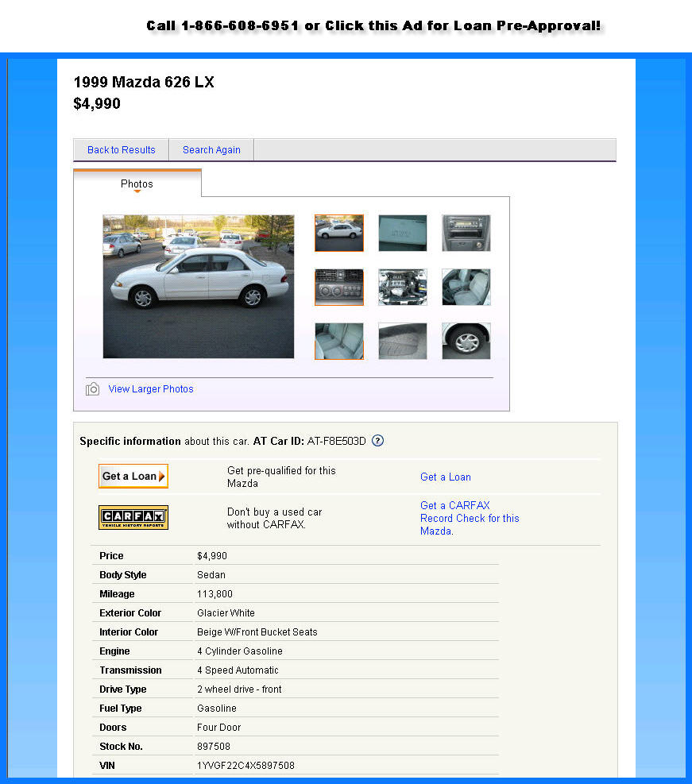Go Back to Results
The height and width of the screenshot is (784, 692).
pyautogui.click(x=122, y=150)
